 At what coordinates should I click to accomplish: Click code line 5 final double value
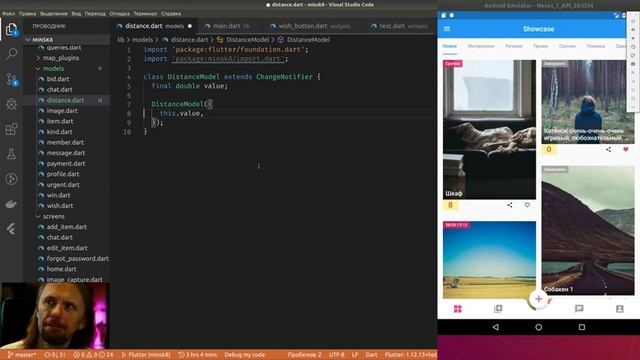click(x=189, y=86)
